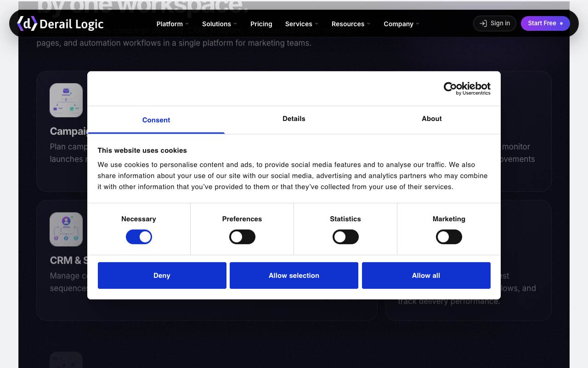Screen dimensions: 588x368
Task: Expand the Solutions dropdown menu
Action: (x=220, y=24)
